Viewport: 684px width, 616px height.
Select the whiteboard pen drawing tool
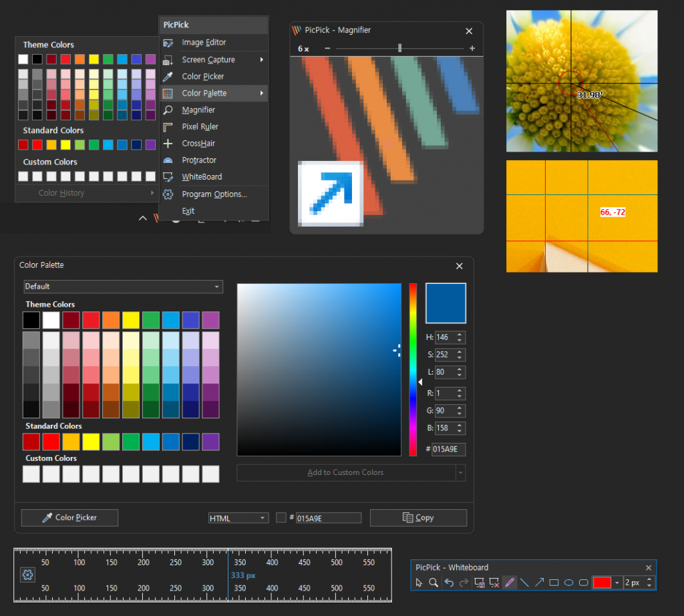point(510,583)
